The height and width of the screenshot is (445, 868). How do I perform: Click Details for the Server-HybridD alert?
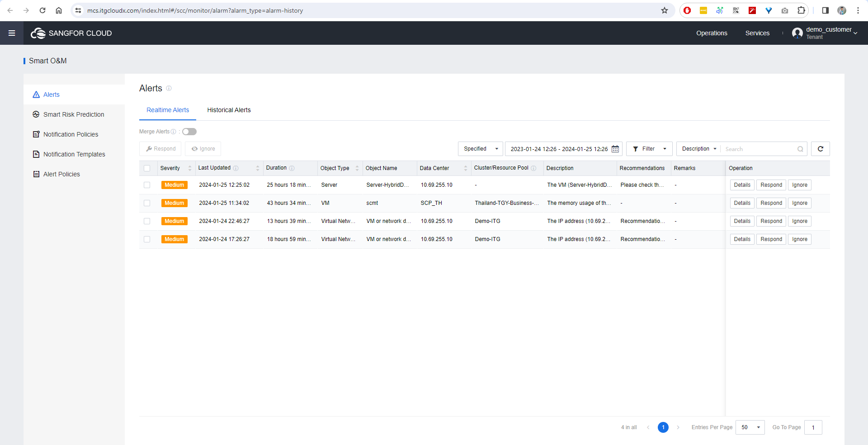[x=742, y=185]
